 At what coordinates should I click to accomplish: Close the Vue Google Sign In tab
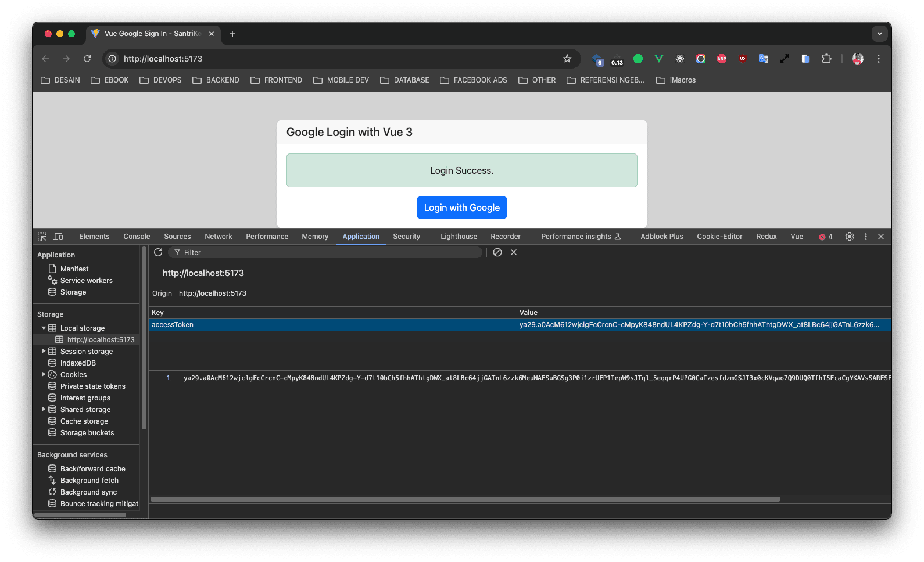pos(212,34)
